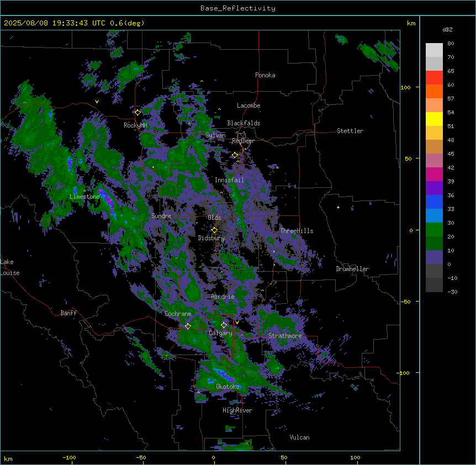Click the Ponoka city label

tap(265, 75)
